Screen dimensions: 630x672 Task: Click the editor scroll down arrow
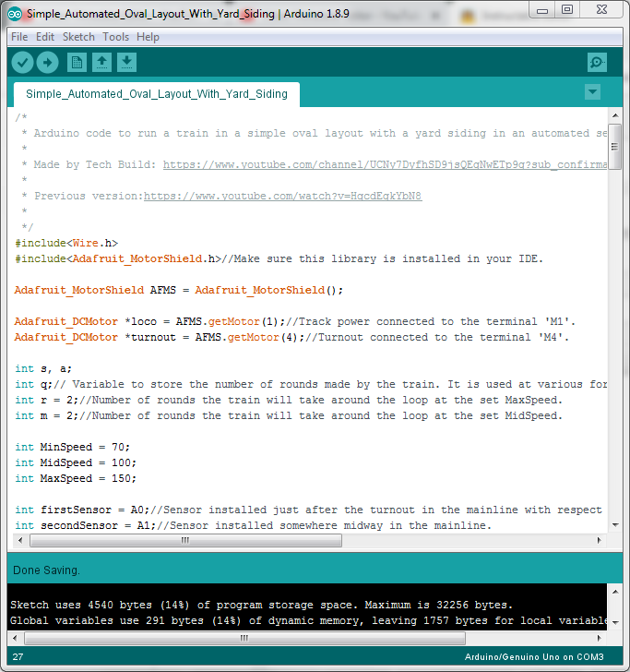[615, 524]
